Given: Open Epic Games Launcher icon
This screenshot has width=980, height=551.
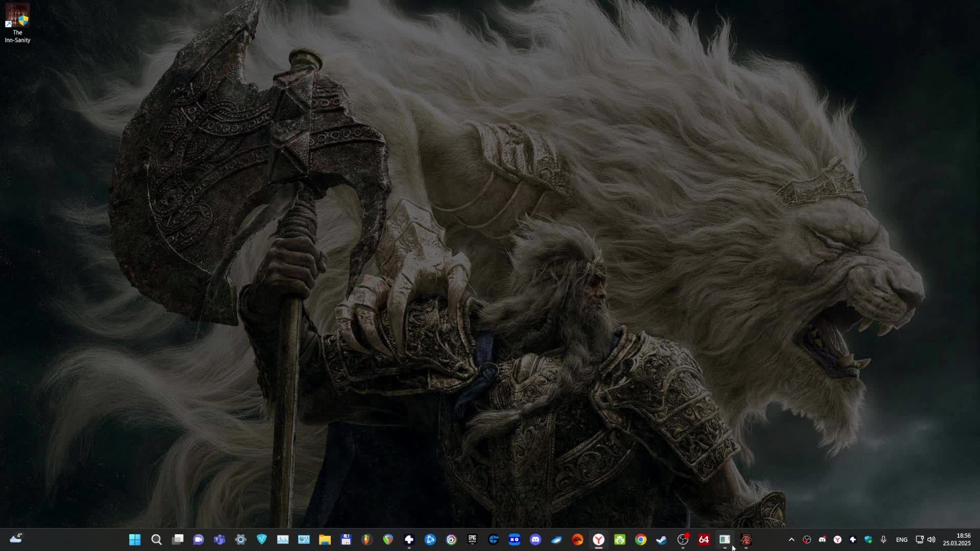Looking at the screenshot, I should 472,540.
